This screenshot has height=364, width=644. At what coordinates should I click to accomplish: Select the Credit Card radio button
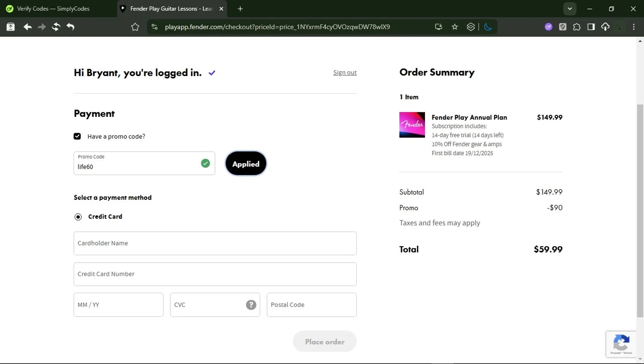click(78, 217)
